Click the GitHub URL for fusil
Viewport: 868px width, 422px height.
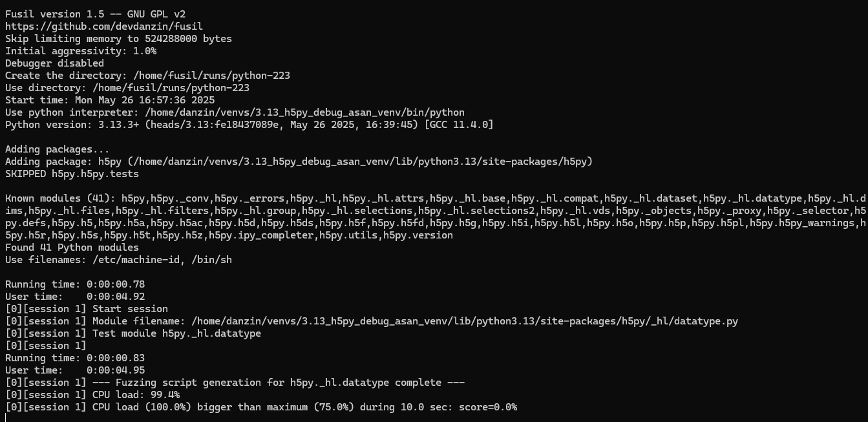[104, 26]
